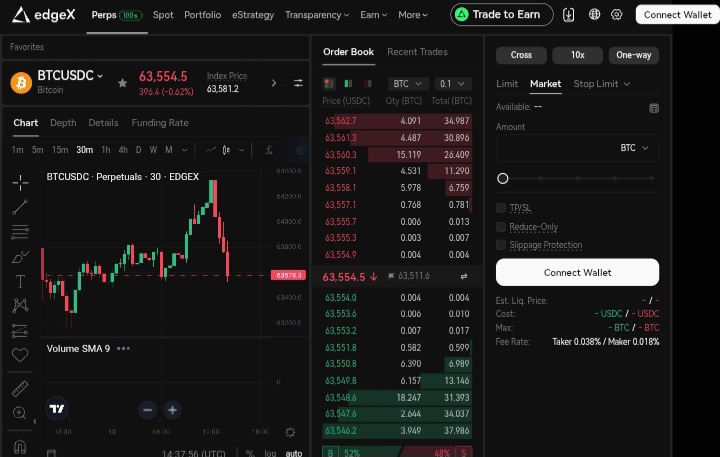The width and height of the screenshot is (720, 457).
Task: Click Connect Wallet in top header
Action: coord(677,15)
